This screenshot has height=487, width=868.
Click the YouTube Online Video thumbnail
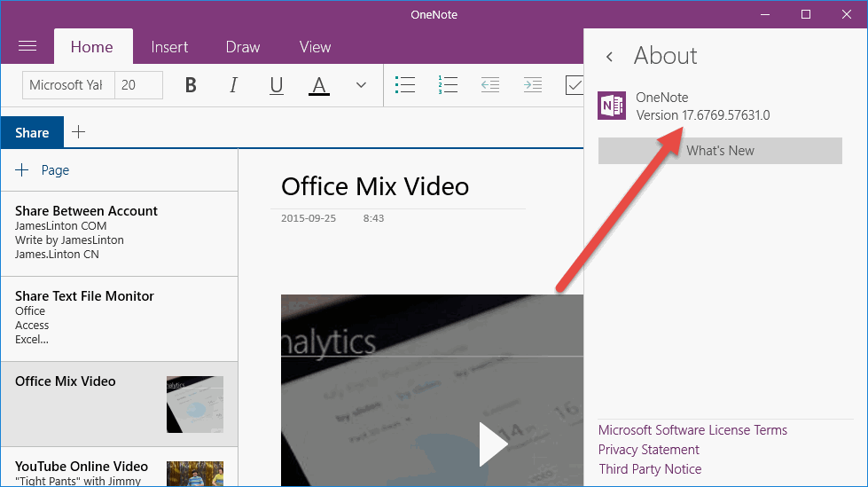tap(195, 475)
